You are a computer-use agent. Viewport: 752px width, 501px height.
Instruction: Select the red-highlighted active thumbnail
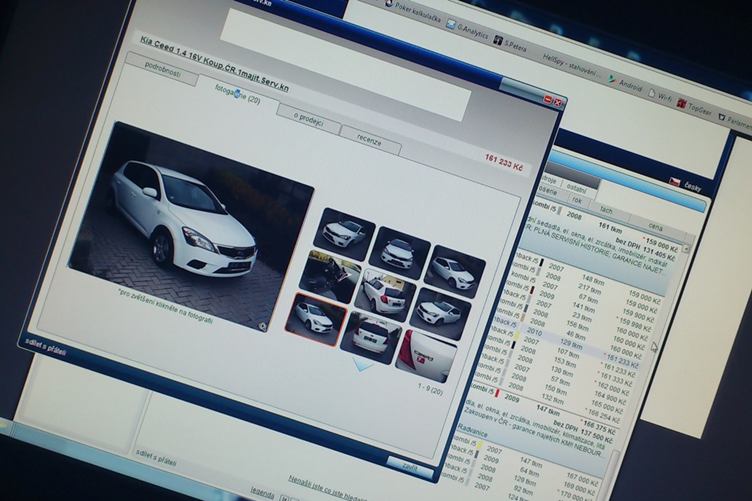coord(316,318)
